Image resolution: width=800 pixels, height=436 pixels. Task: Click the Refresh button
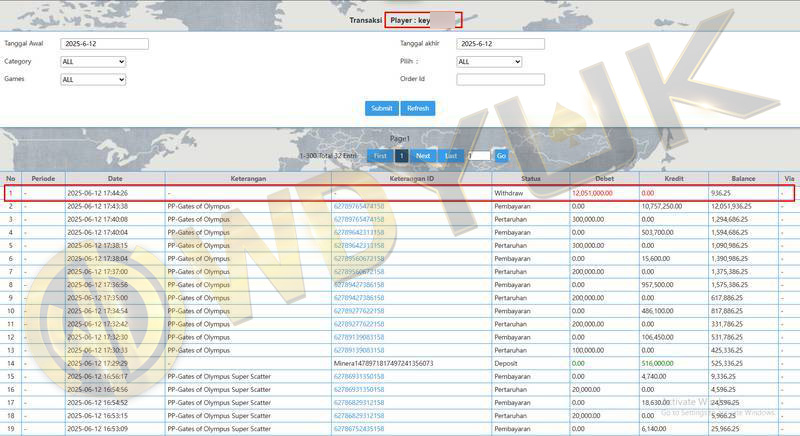click(x=418, y=108)
